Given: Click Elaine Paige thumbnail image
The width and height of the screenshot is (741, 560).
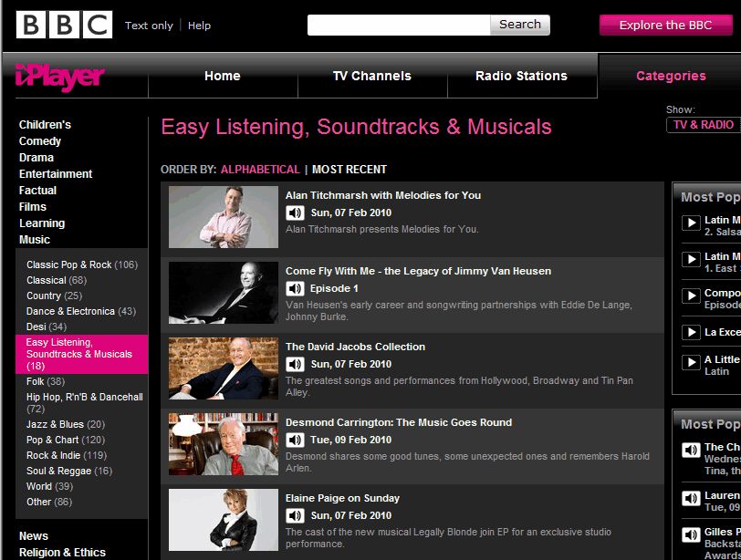Looking at the screenshot, I should [224, 520].
